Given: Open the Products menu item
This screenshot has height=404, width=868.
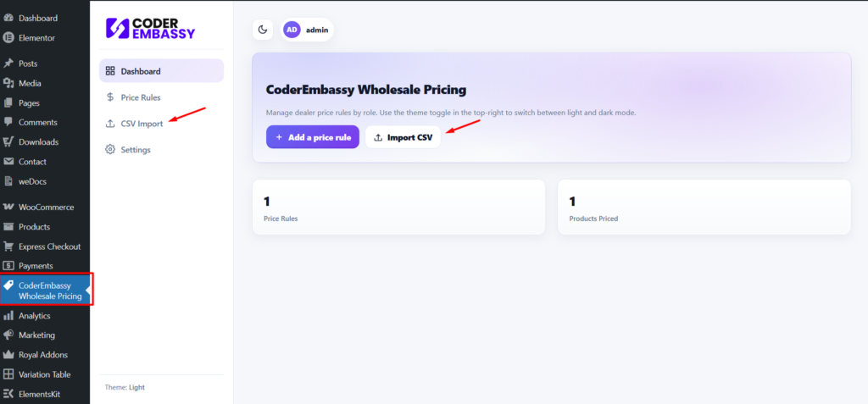Looking at the screenshot, I should (34, 227).
